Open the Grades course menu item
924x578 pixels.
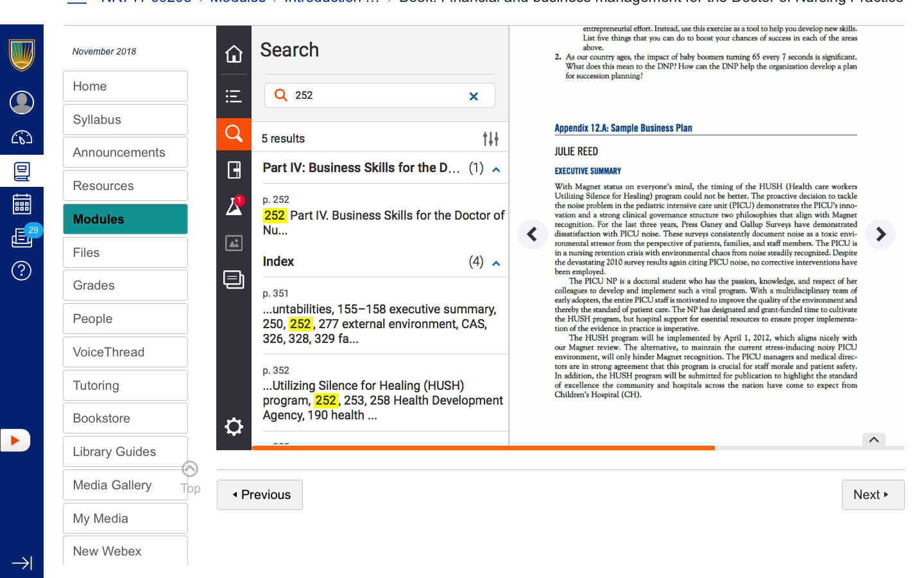125,285
